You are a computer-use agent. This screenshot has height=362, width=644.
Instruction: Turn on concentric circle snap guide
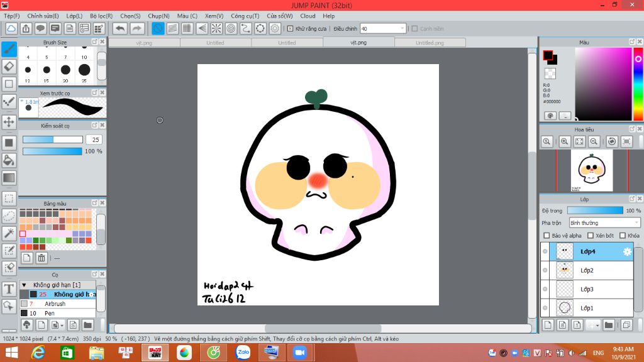(x=231, y=28)
